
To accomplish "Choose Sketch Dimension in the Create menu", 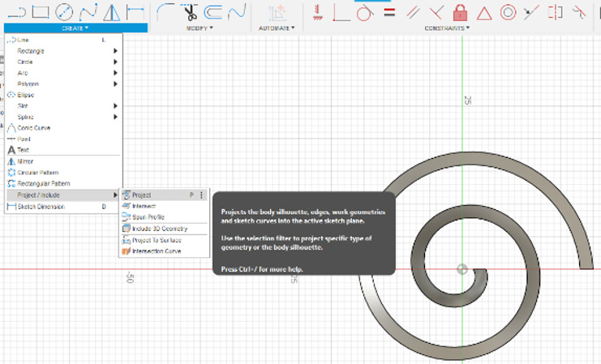I will click(63, 207).
